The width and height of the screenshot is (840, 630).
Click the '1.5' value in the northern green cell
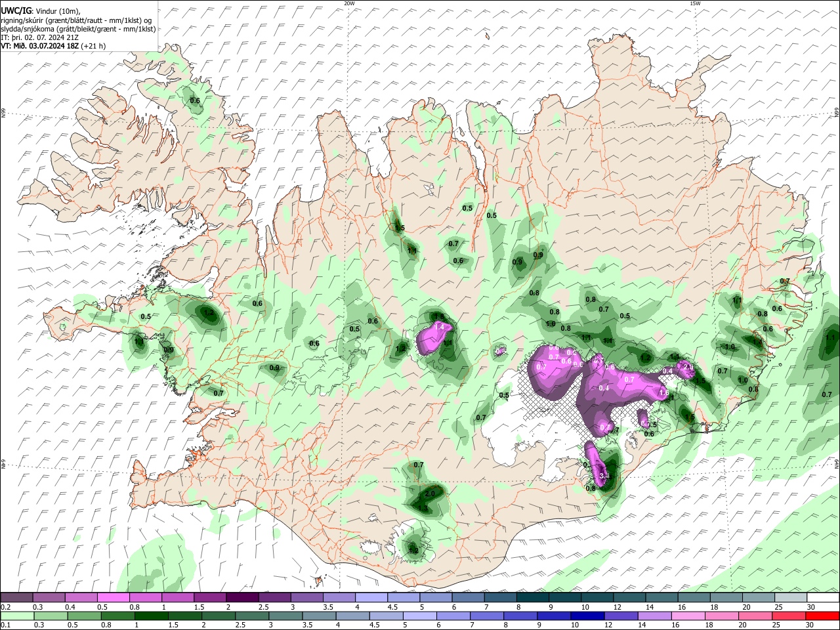click(400, 228)
